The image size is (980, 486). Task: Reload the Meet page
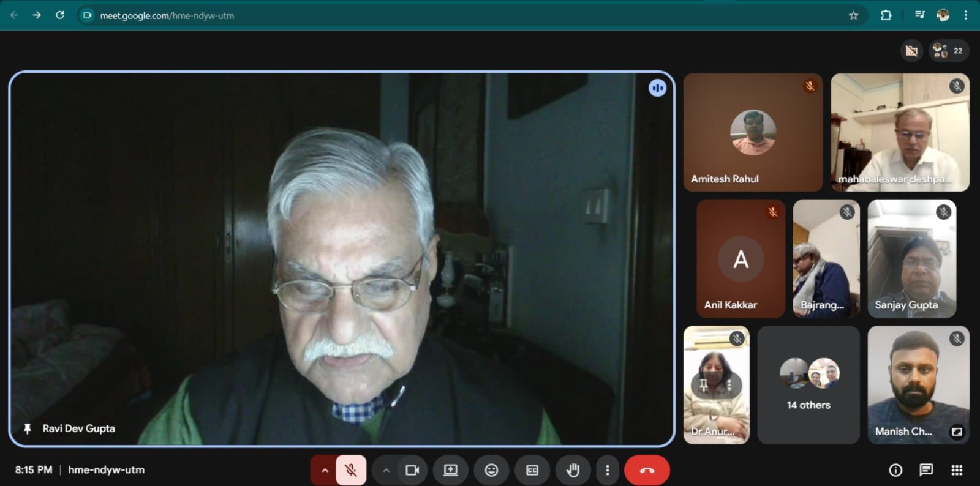[x=60, y=15]
